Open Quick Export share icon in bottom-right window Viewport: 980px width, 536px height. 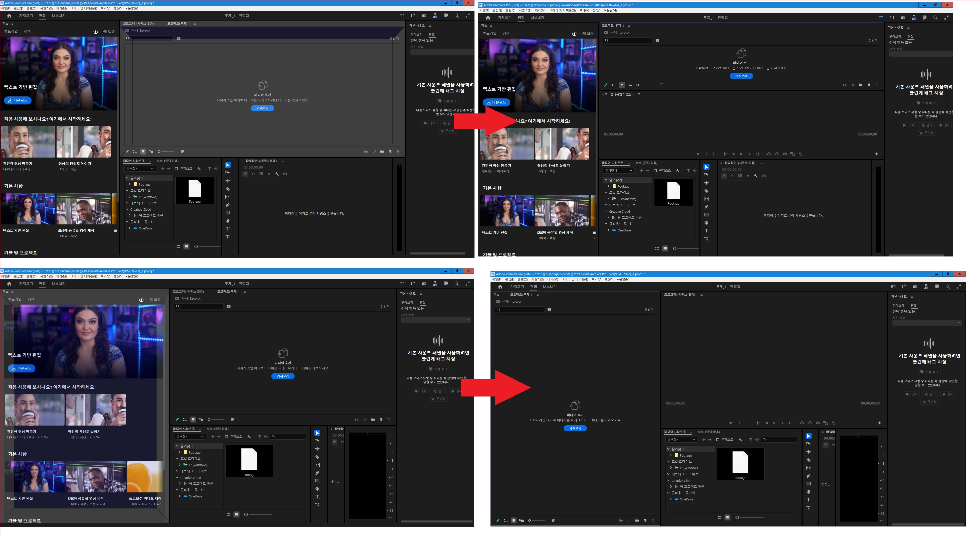tap(904, 287)
